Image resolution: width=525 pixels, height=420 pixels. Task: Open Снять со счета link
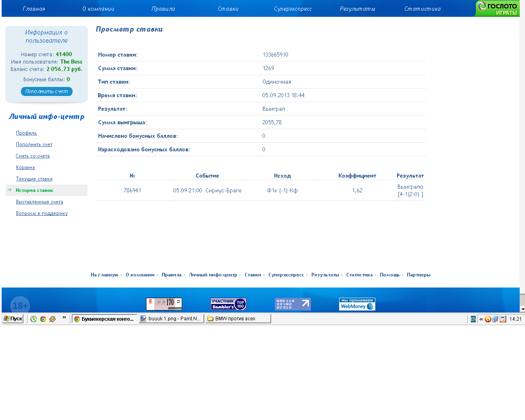(x=32, y=156)
